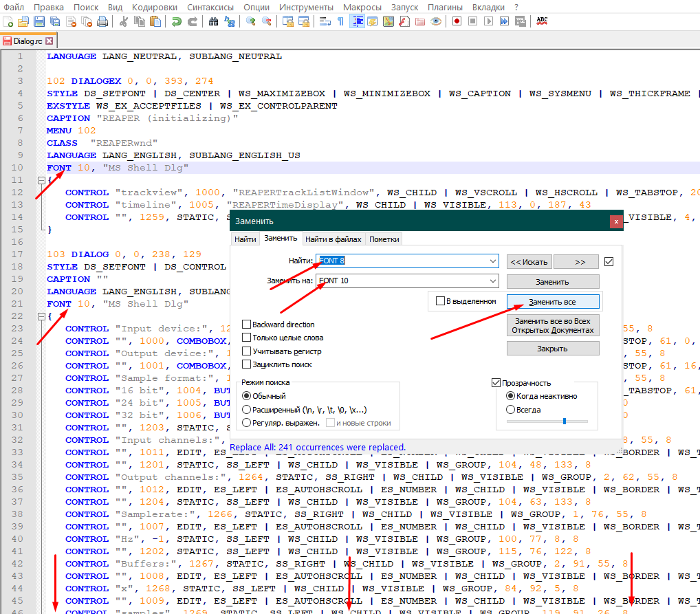Image resolution: width=700 pixels, height=614 pixels.
Task: Open the Найти field dropdown history
Action: pyautogui.click(x=492, y=261)
